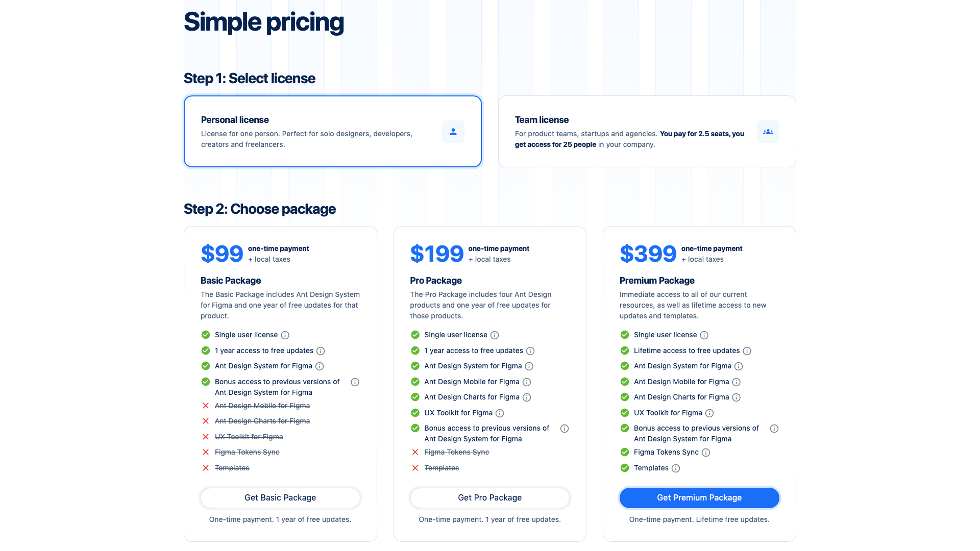Click the $199 Pro price
The width and height of the screenshot is (980, 551).
pos(436,254)
